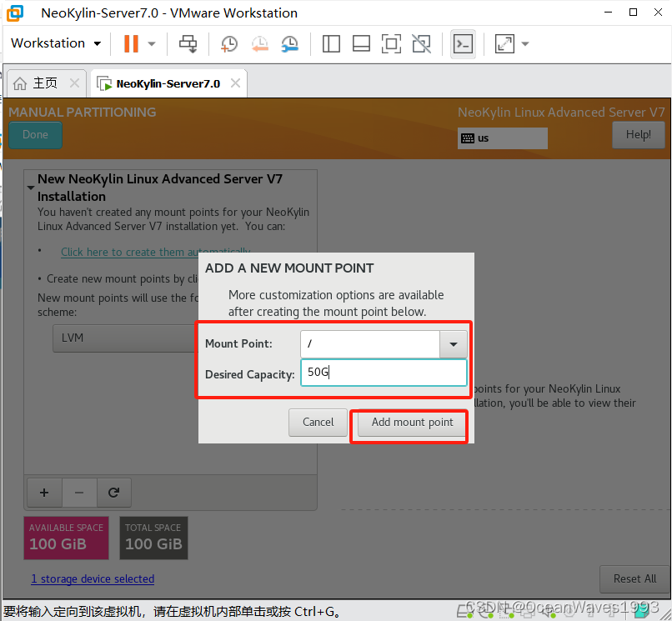Open the Mount Point dropdown arrow

coord(453,344)
